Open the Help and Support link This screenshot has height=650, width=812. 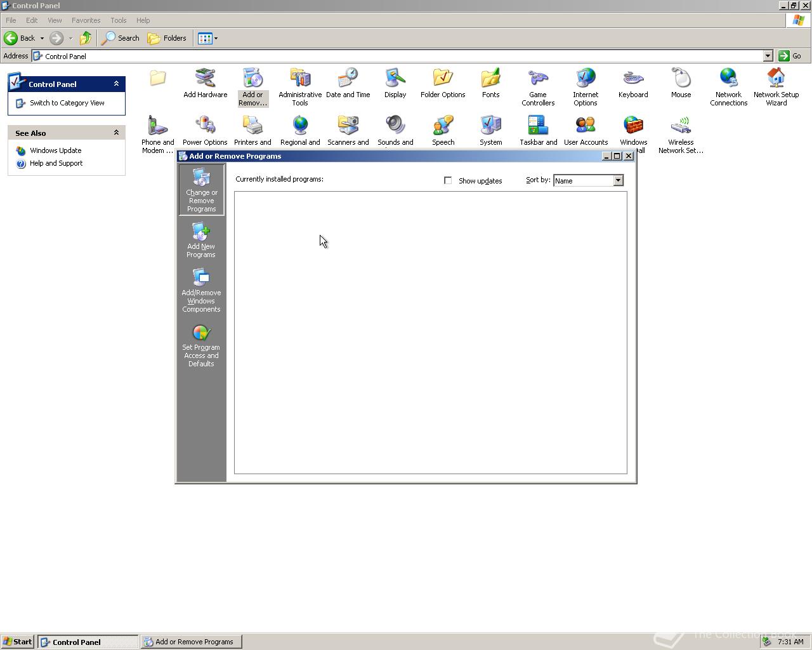click(56, 163)
